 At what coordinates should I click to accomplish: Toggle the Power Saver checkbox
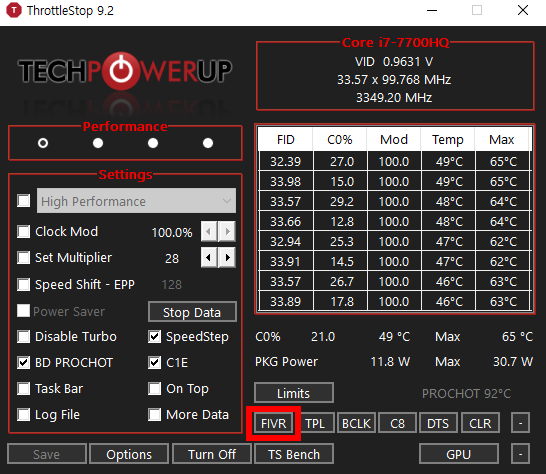[23, 311]
